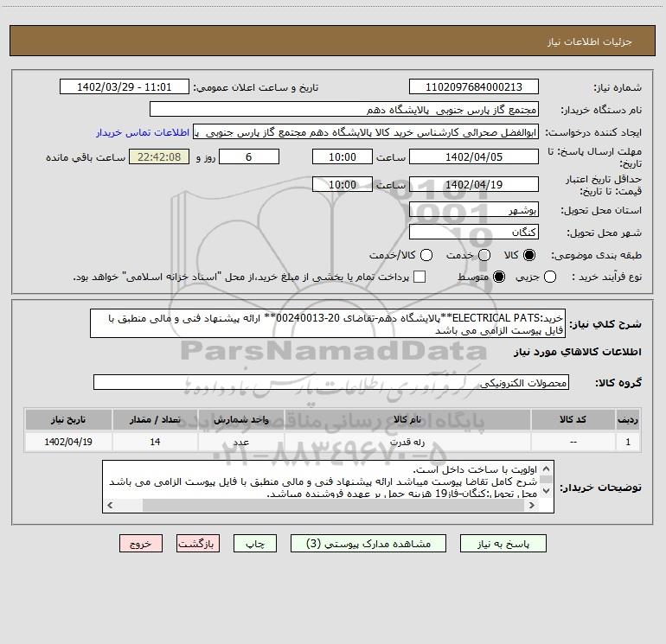The image size is (666, 644).
Task: Click the public announcement date field 1402/03/29
Action: click(124, 87)
